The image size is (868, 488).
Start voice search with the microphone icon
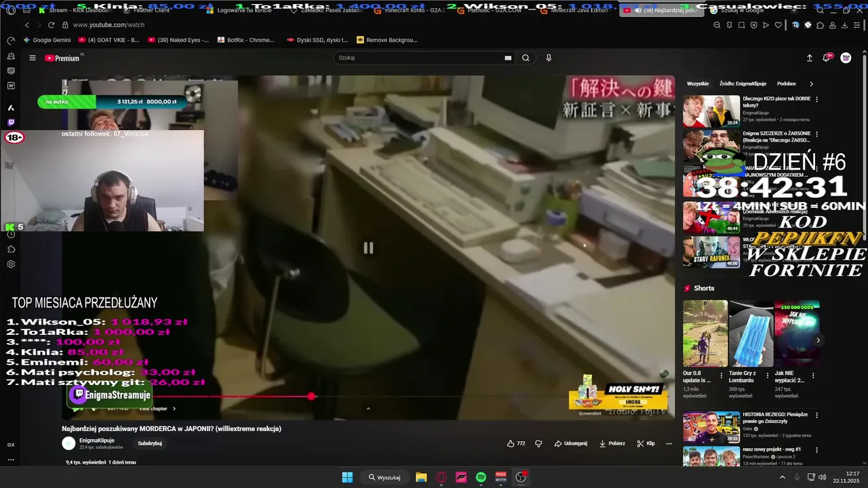549,58
